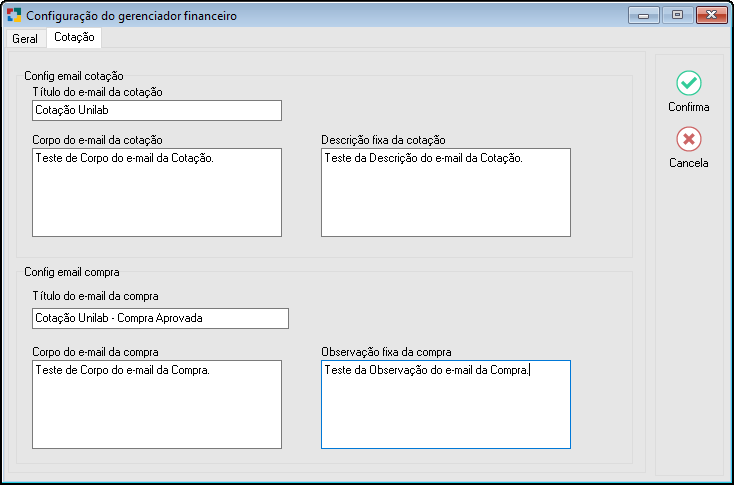Minimize the configuration window
This screenshot has width=734, height=485.
(644, 15)
